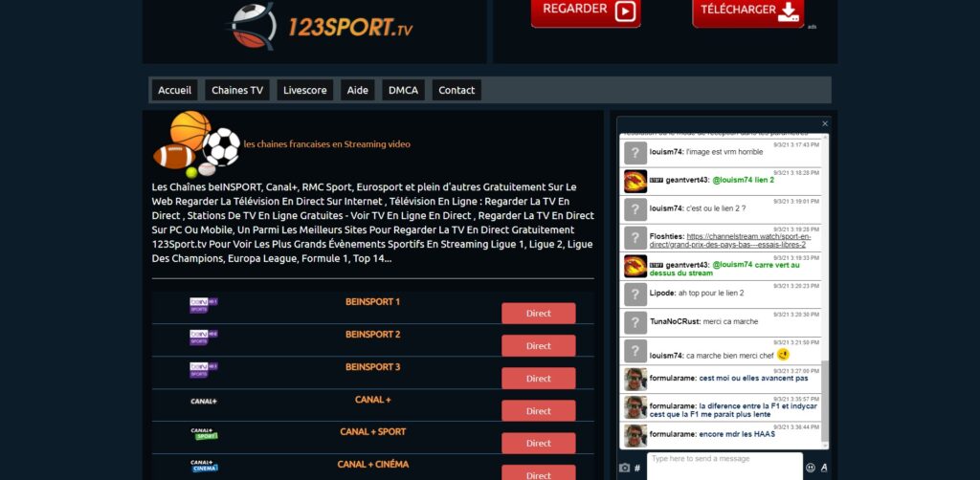The image size is (980, 480).
Task: Click the text formatting A icon
Action: click(824, 467)
